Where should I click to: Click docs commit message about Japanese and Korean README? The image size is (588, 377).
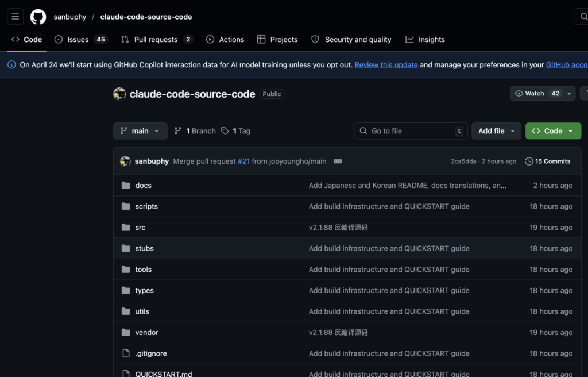407,185
